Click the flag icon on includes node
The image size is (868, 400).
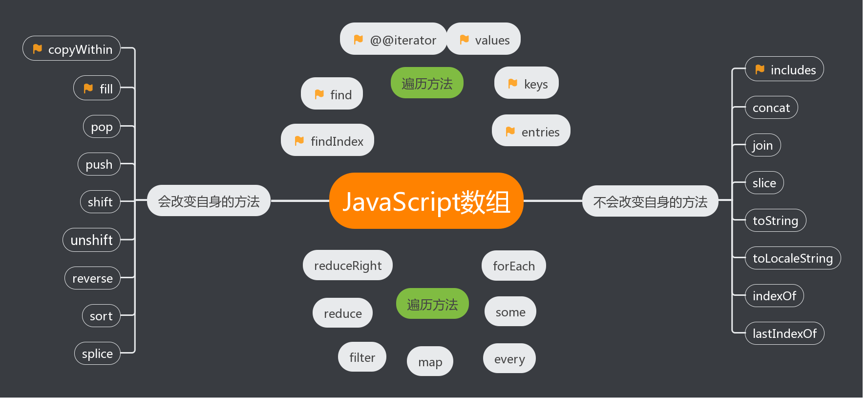click(x=760, y=69)
